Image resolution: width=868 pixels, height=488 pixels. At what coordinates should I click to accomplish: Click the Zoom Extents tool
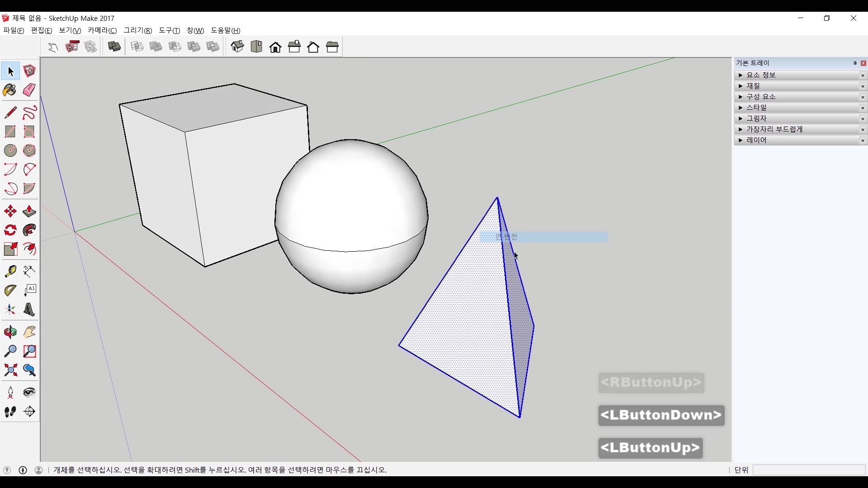coord(10,371)
